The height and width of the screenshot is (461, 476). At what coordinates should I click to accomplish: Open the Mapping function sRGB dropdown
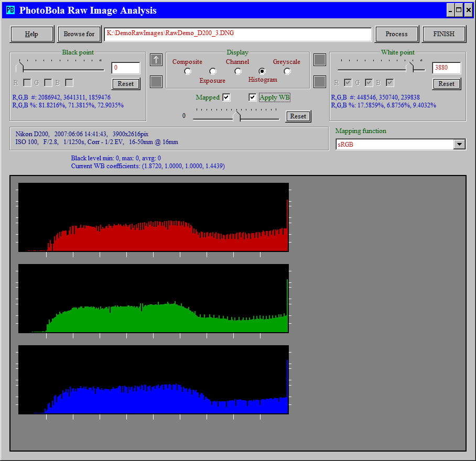click(x=459, y=145)
